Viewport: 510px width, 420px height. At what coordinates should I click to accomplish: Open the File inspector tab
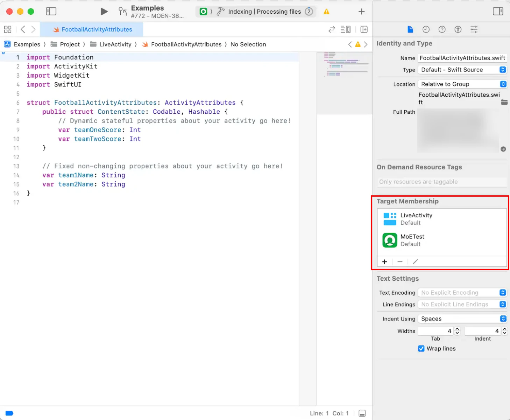pyautogui.click(x=410, y=29)
